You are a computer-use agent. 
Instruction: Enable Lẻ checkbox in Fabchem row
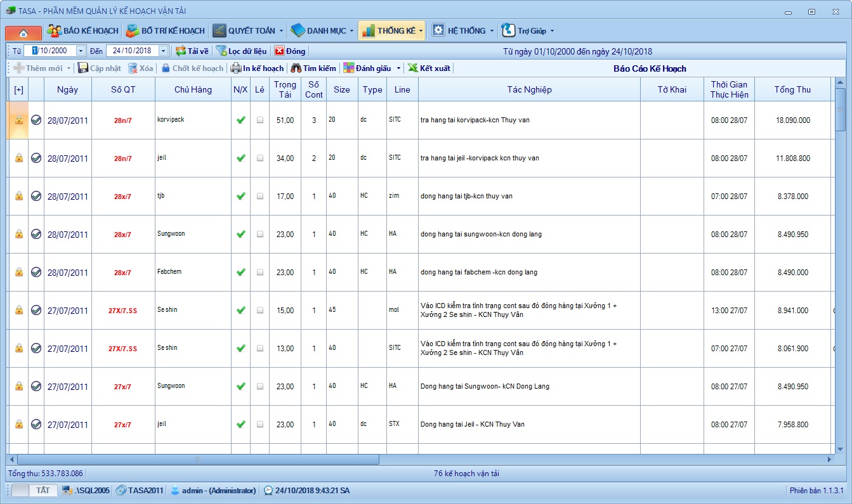point(259,273)
